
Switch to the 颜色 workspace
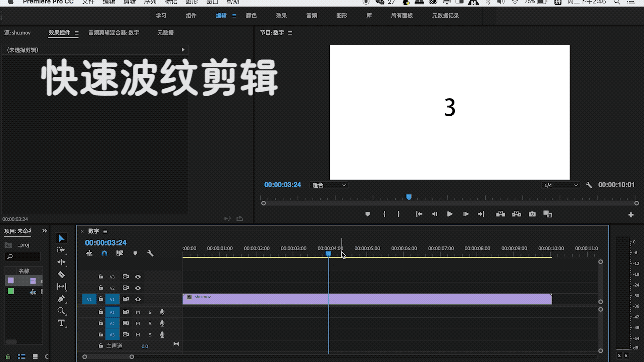[x=252, y=15]
